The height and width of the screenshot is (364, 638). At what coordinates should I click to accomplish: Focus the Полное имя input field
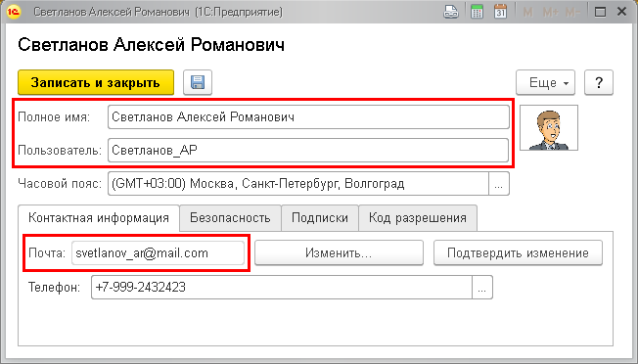308,117
